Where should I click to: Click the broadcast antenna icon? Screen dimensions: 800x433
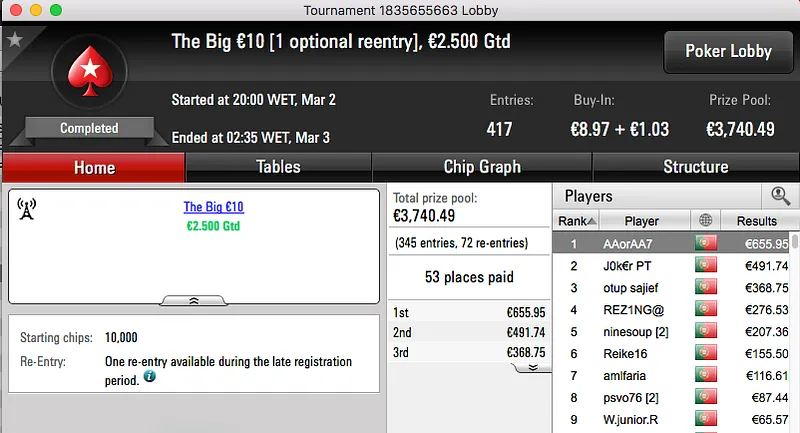pos(27,209)
